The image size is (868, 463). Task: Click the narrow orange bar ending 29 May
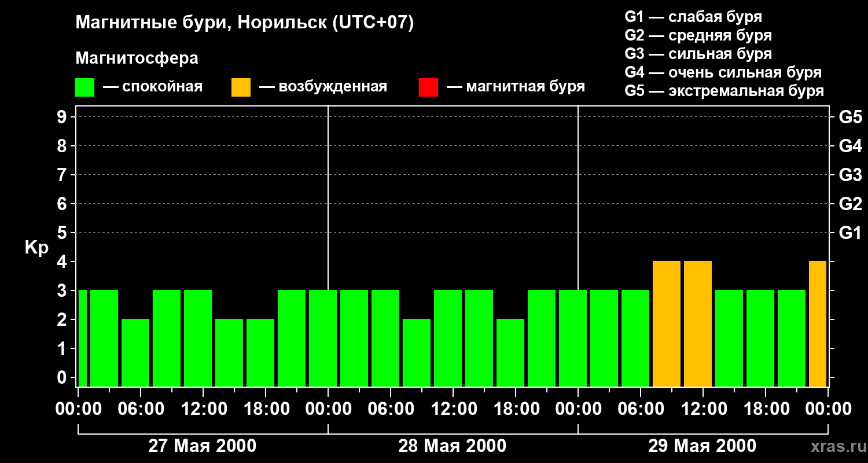[x=818, y=324]
